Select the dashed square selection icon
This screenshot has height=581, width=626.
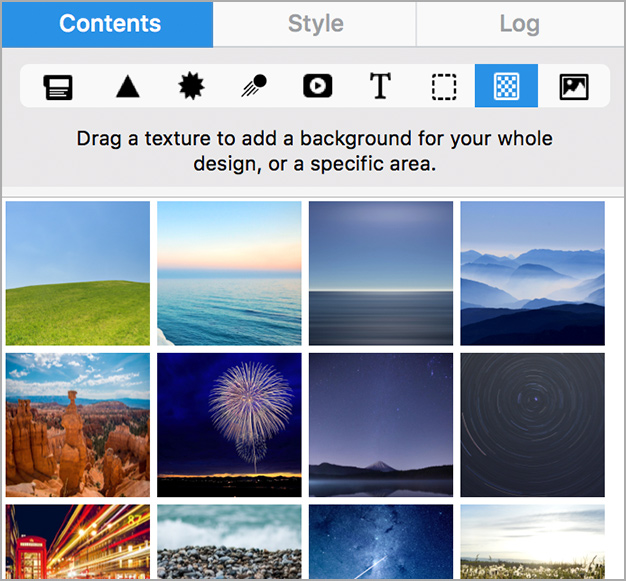coord(444,87)
